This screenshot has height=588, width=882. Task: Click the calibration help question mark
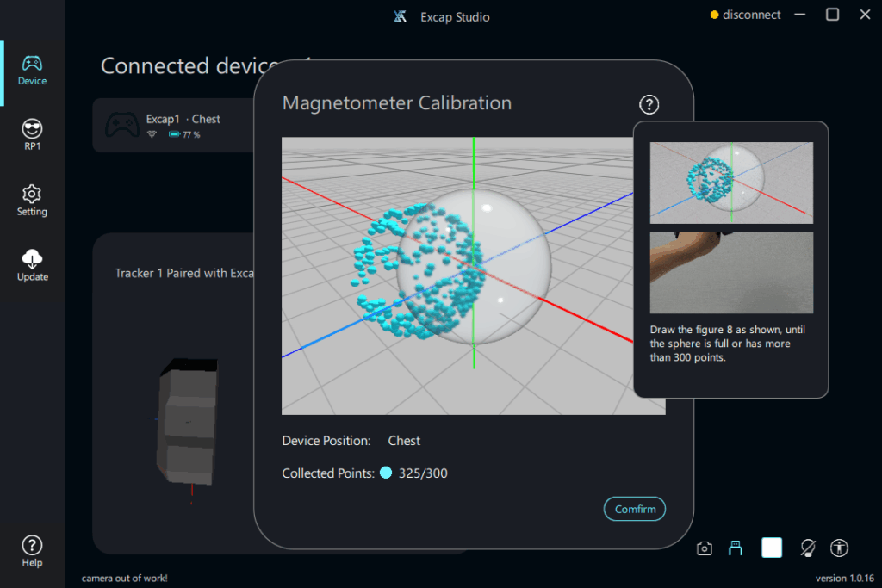click(x=649, y=104)
